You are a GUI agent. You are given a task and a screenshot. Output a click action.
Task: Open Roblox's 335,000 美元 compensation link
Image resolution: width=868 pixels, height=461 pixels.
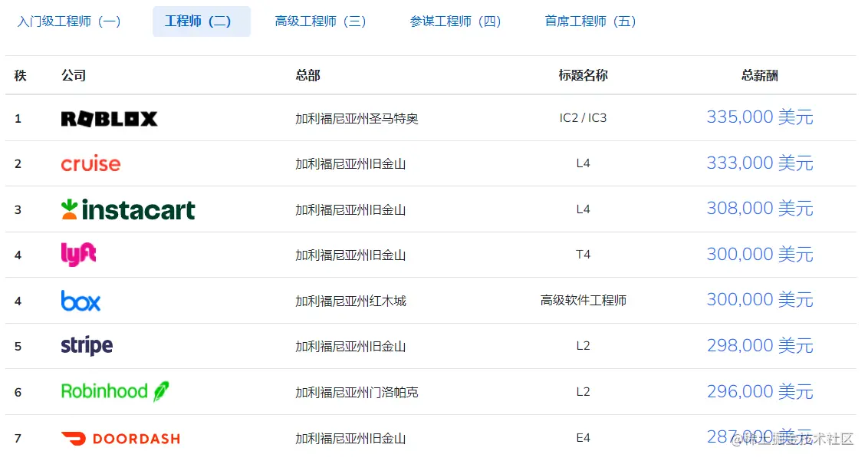coord(759,117)
